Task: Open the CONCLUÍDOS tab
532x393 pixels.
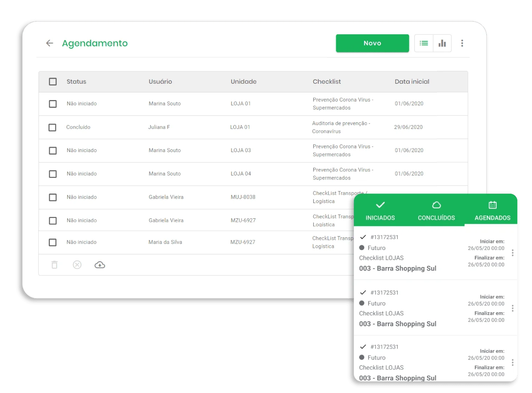Action: pos(436,211)
